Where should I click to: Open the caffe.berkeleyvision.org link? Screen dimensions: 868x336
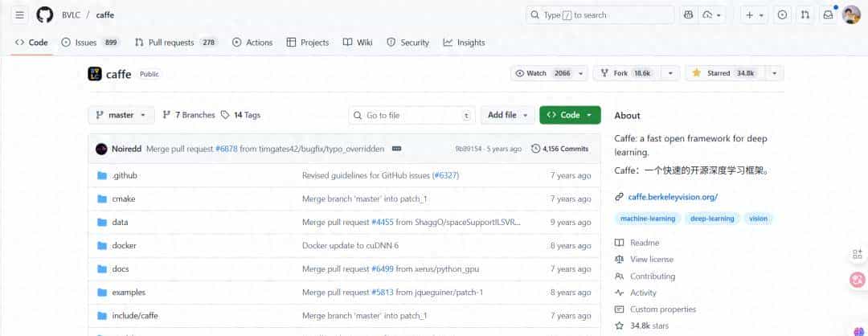(672, 196)
